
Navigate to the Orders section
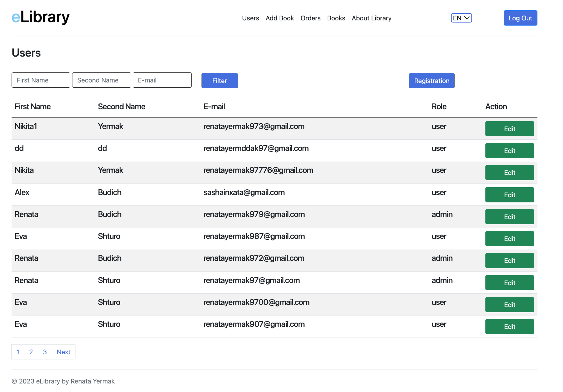310,18
